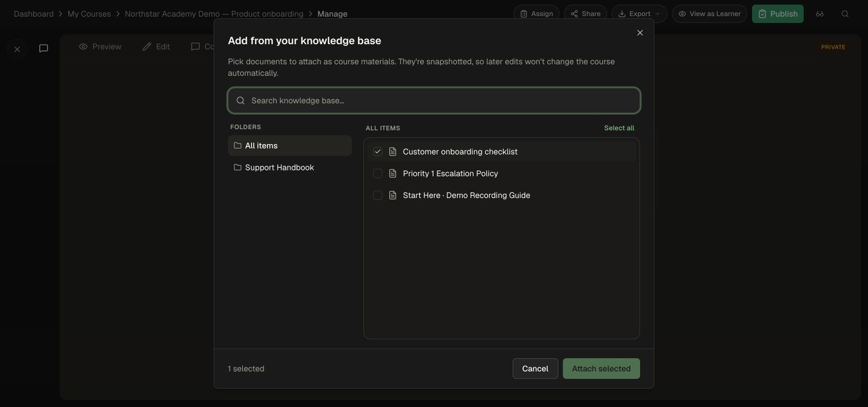Open the Export dropdown

(x=640, y=14)
